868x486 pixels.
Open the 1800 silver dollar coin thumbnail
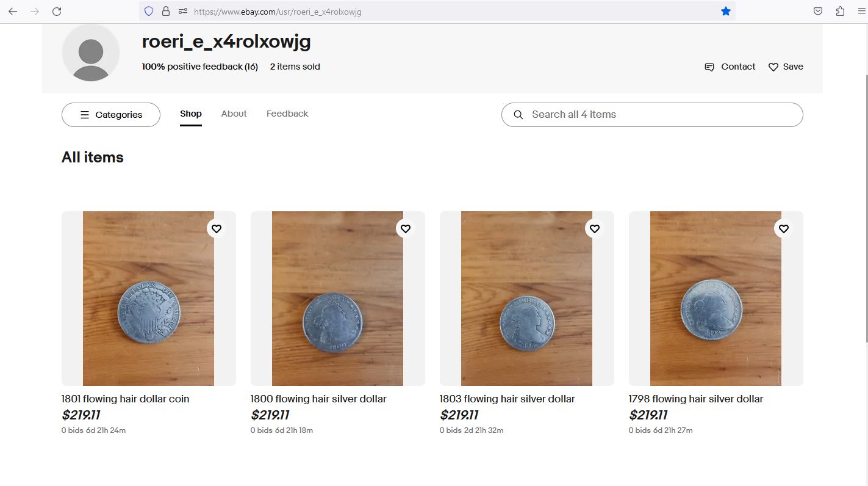click(338, 299)
